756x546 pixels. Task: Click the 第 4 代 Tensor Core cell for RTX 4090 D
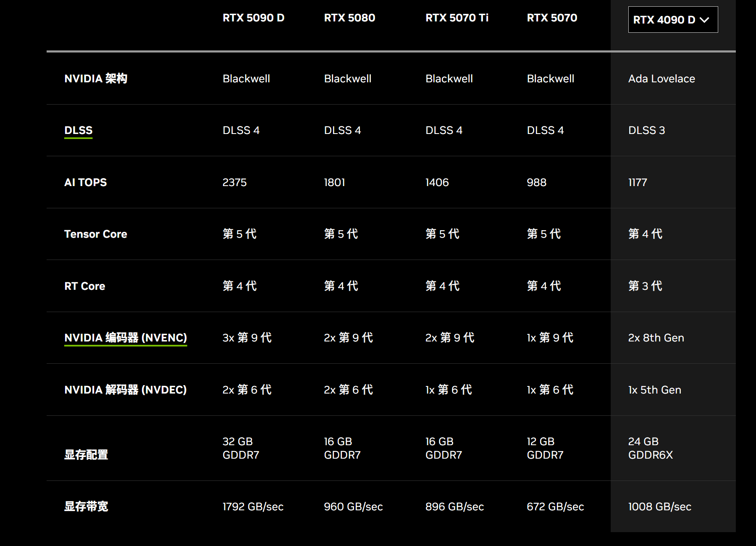point(646,234)
